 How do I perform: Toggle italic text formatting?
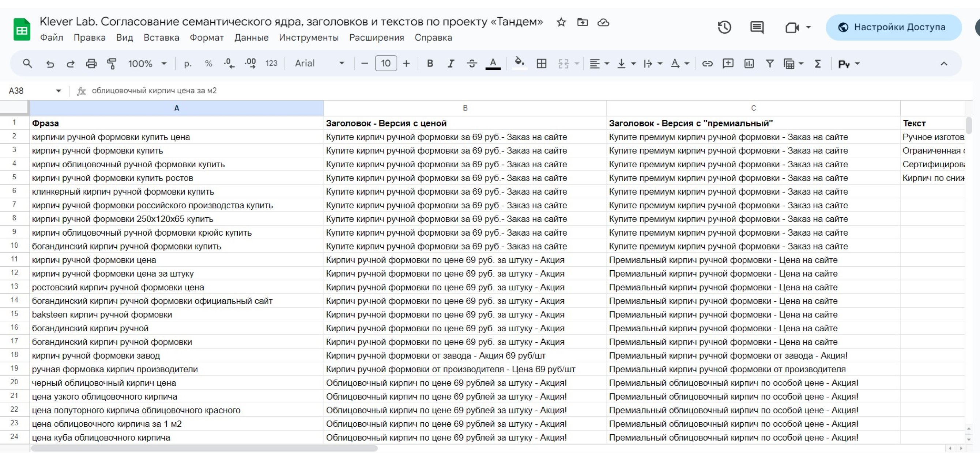451,64
